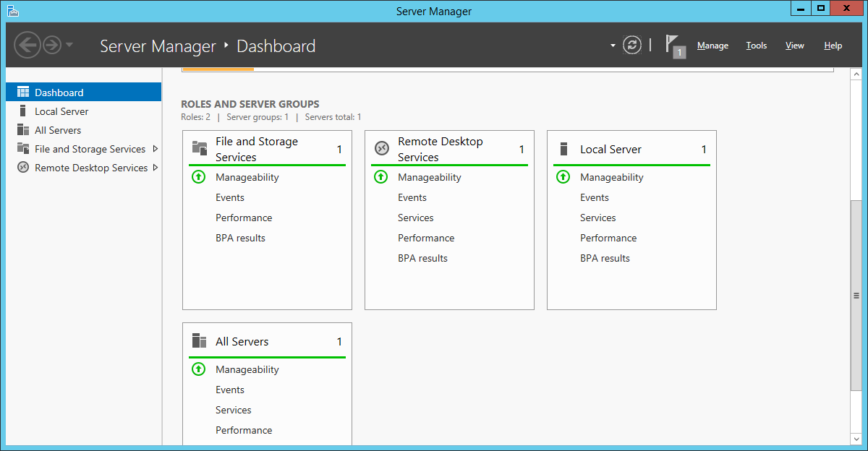The height and width of the screenshot is (451, 868).
Task: Click the vertical scrollbar thumb
Action: [856, 295]
